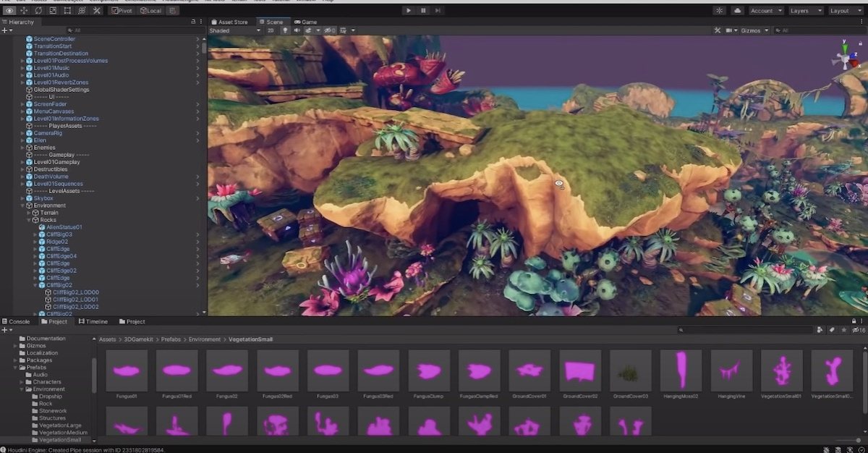The width and height of the screenshot is (868, 453).
Task: Mute scene view audio
Action: coord(297,30)
